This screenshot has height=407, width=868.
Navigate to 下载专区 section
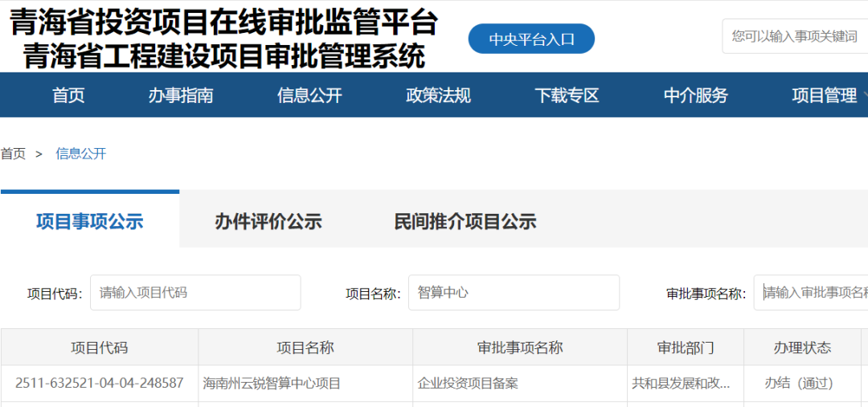567,96
